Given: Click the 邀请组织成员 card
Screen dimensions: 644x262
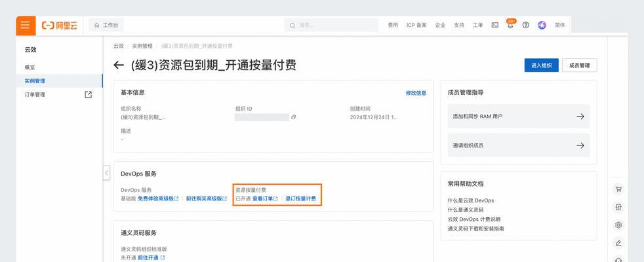Looking at the screenshot, I should click(518, 145).
